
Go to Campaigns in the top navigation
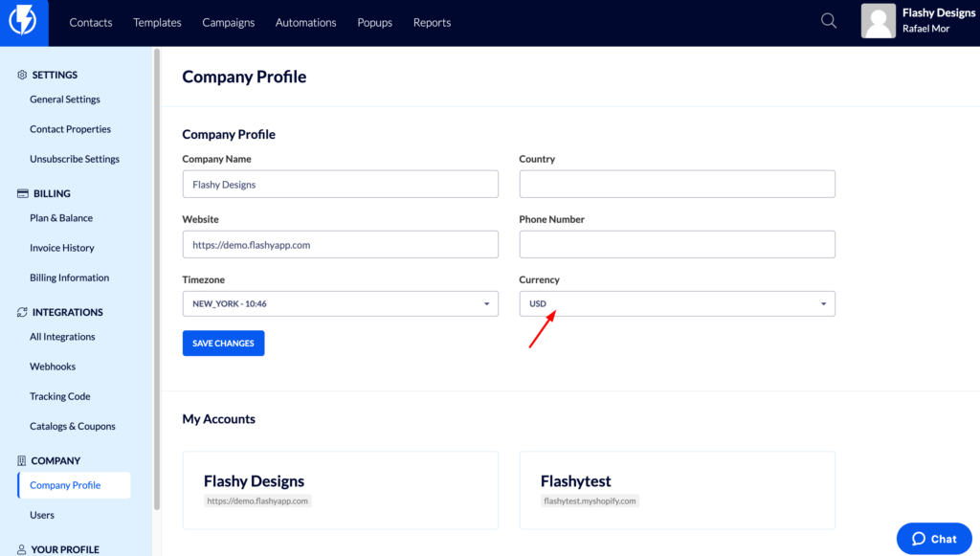coord(228,23)
